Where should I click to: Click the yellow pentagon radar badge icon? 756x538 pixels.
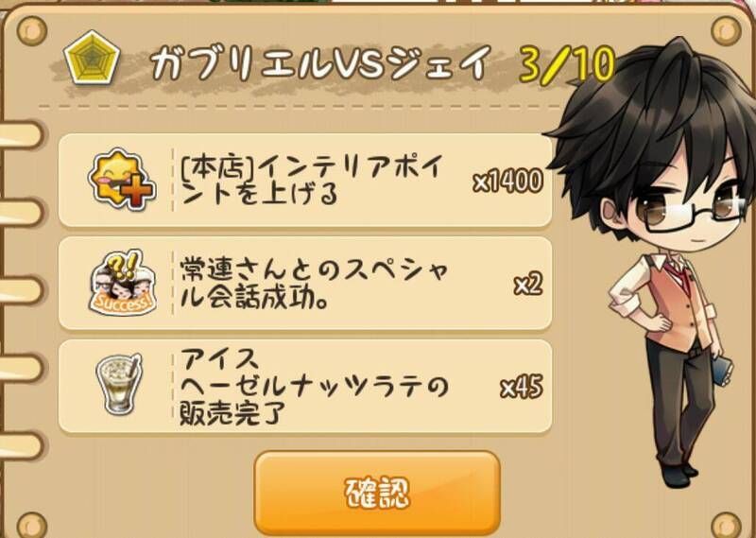[x=92, y=59]
